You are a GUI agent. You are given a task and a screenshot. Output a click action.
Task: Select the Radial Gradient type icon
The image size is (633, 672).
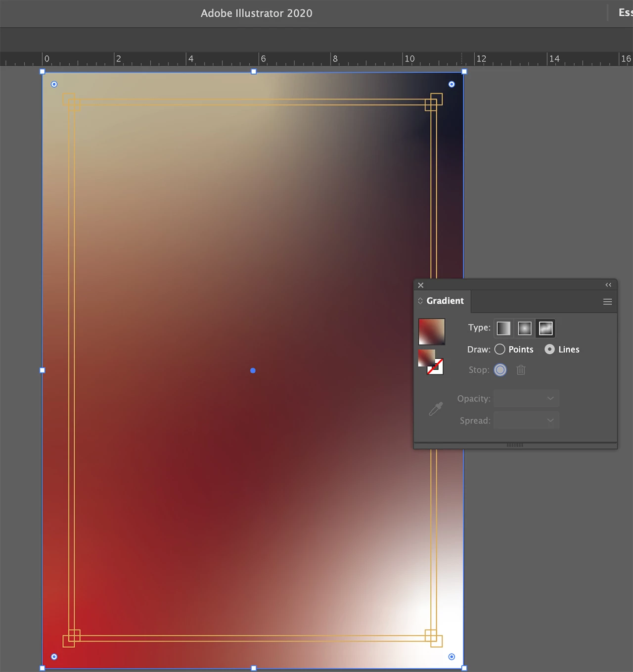pos(525,328)
